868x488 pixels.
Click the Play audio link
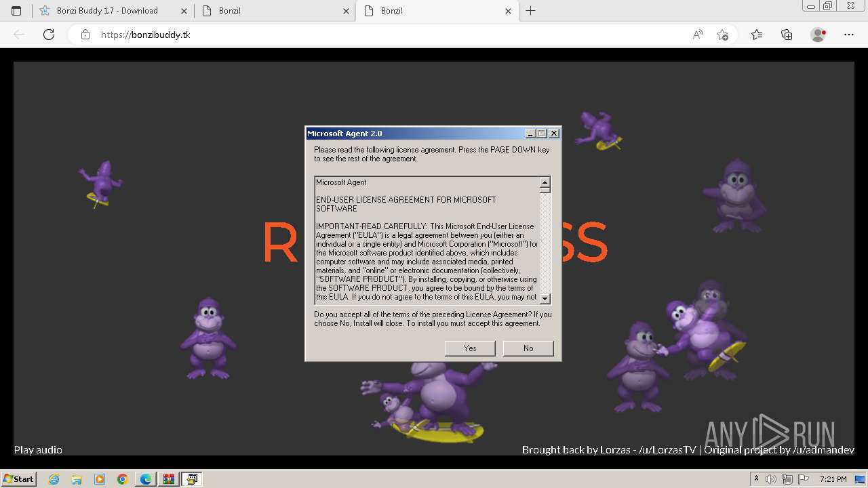click(38, 449)
